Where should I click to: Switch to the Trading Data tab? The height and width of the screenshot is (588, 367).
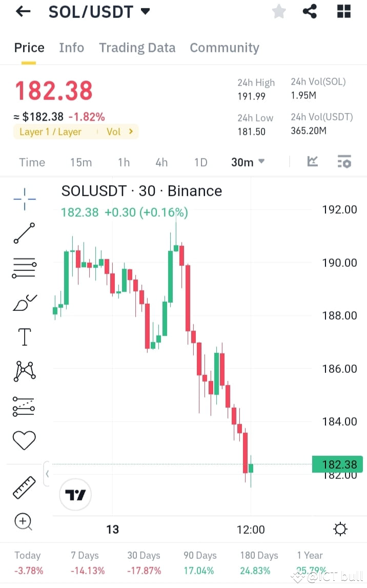(x=137, y=47)
